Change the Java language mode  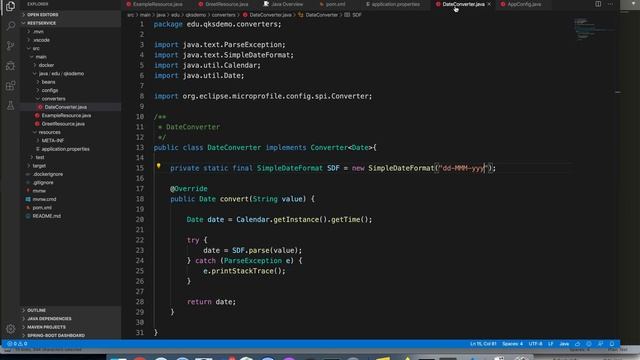point(564,344)
